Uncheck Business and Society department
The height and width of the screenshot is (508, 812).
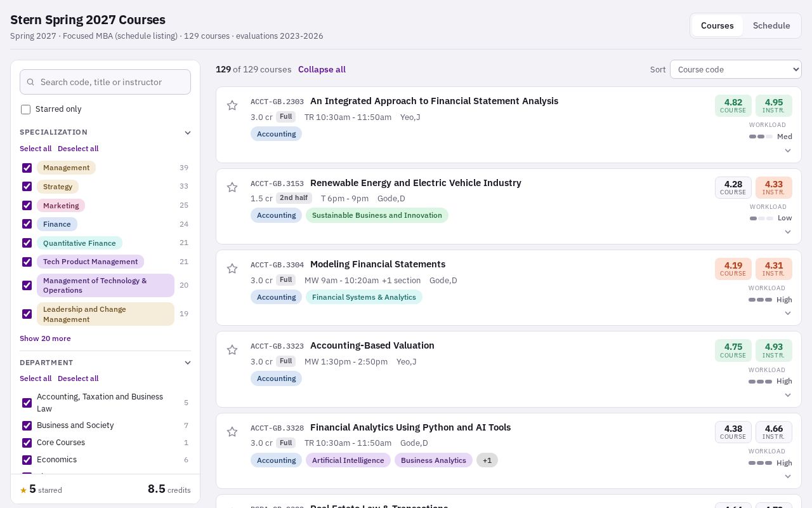(x=27, y=425)
